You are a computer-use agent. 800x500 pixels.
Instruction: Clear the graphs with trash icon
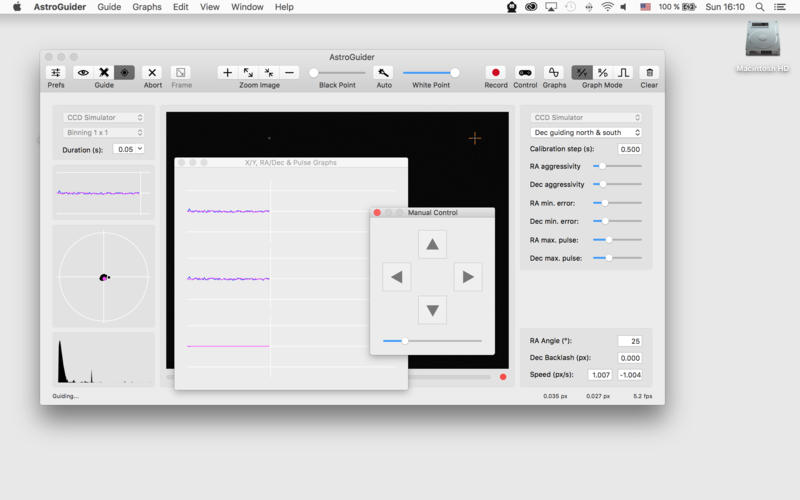[x=649, y=73]
